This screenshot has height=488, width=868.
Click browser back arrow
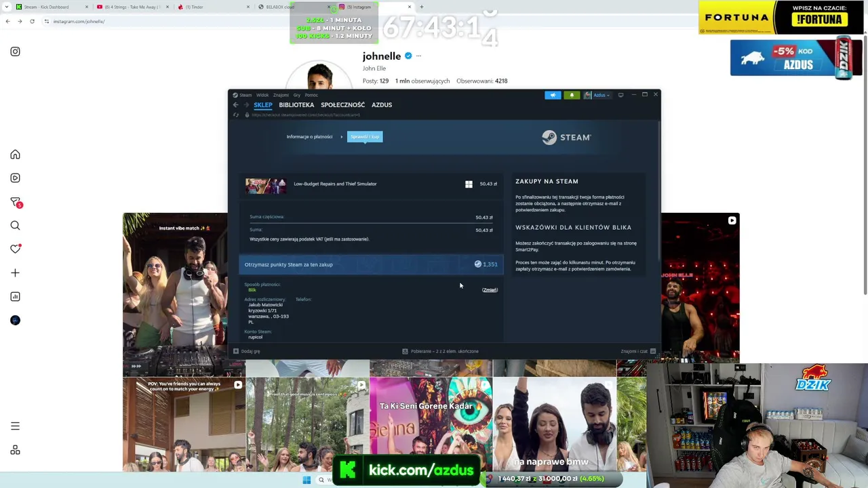click(x=7, y=21)
